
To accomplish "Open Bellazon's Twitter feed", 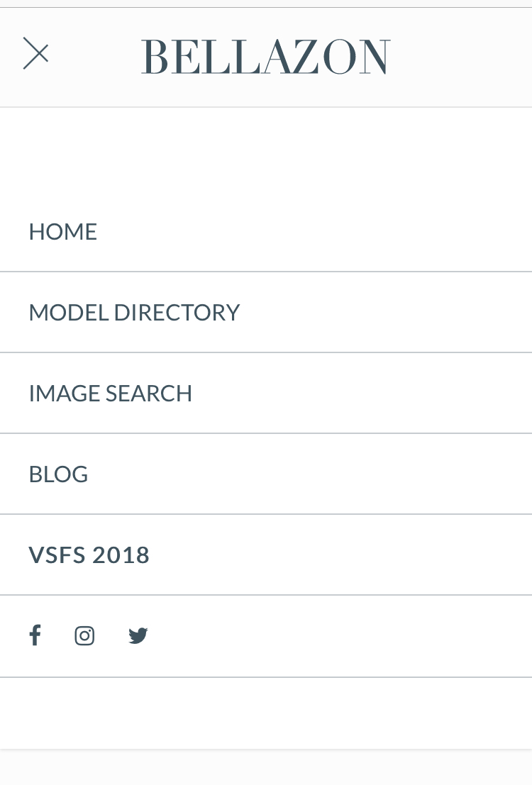I will (138, 636).
